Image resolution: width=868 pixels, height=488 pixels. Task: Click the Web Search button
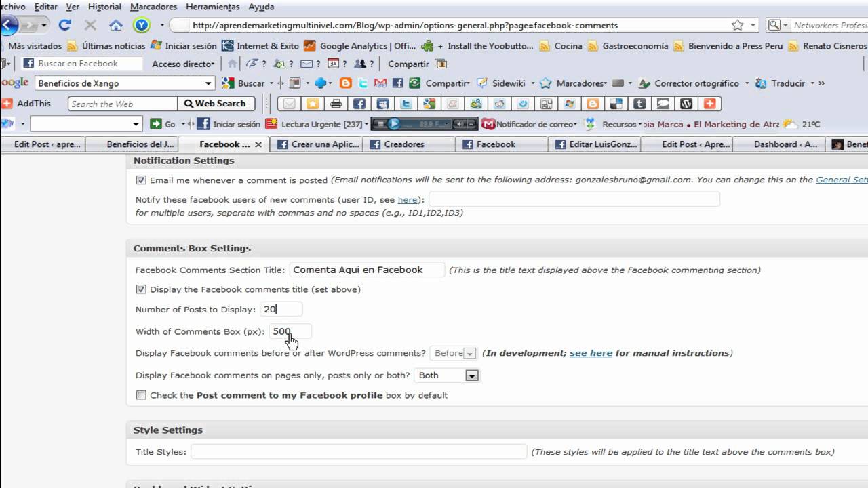pyautogui.click(x=216, y=104)
